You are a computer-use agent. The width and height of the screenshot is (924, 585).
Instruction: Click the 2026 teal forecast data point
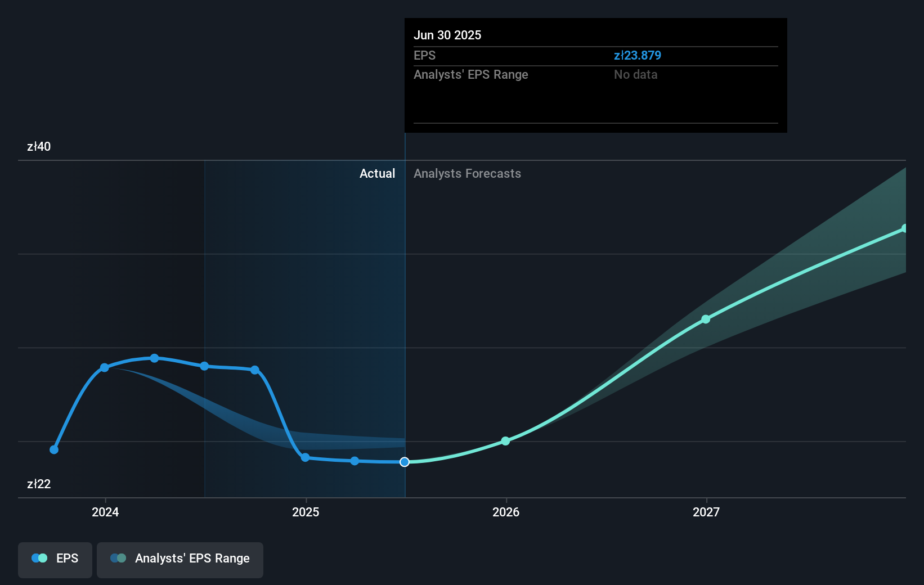pos(506,441)
